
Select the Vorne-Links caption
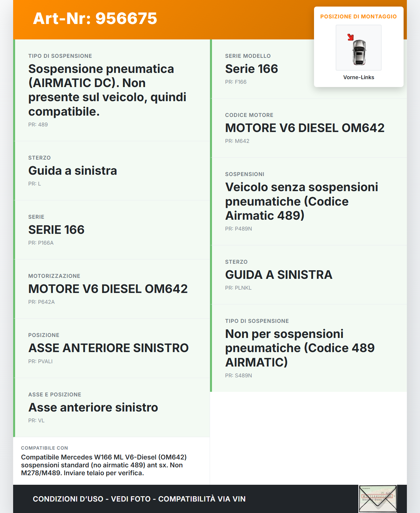point(359,77)
